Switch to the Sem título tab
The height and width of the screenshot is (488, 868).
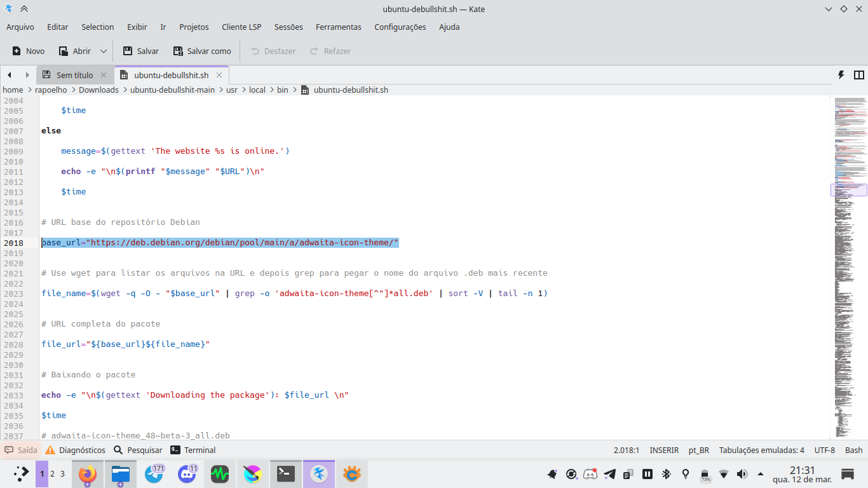click(75, 75)
